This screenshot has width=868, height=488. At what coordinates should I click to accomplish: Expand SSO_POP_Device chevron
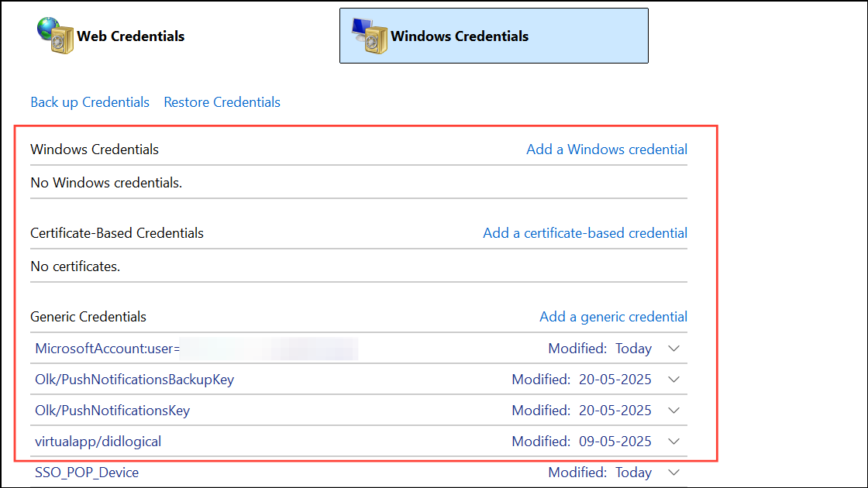point(673,473)
